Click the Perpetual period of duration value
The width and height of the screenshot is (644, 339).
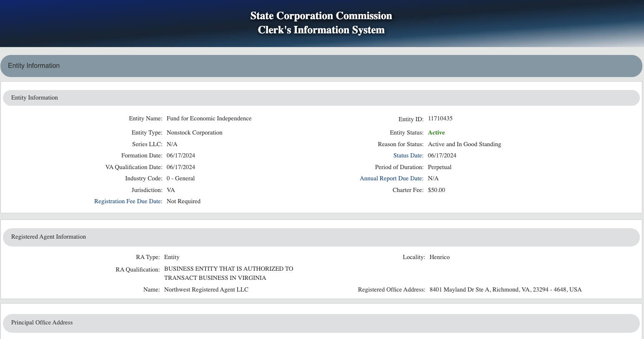click(x=439, y=167)
